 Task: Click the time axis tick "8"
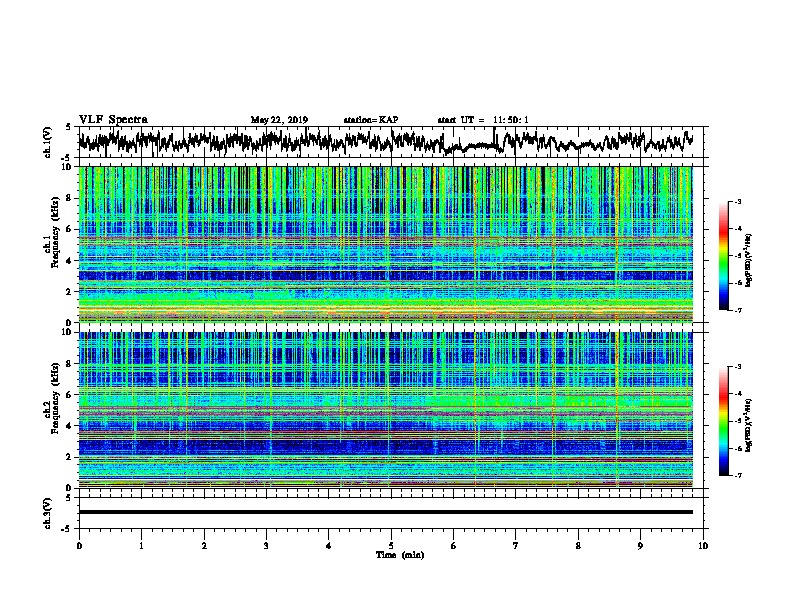578,546
